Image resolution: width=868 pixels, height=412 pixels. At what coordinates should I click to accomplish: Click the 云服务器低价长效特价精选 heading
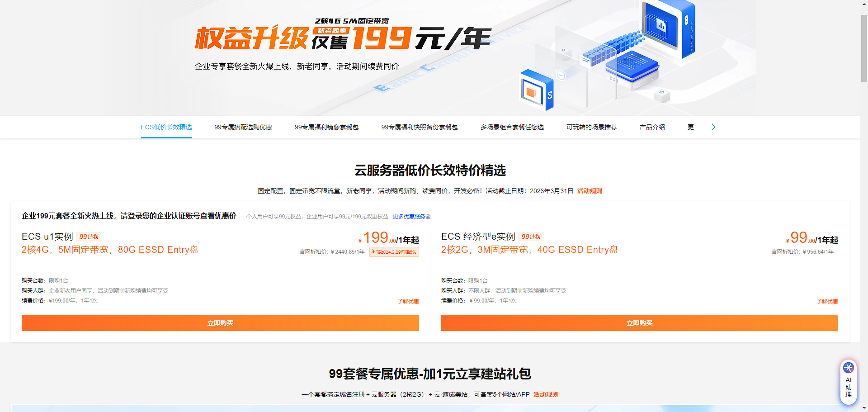(x=430, y=170)
